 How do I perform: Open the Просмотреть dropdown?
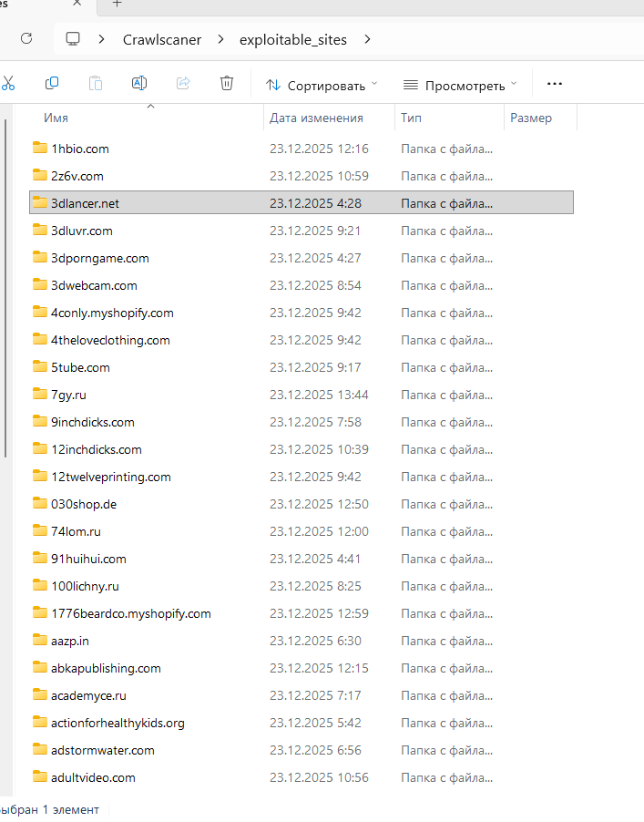(460, 85)
